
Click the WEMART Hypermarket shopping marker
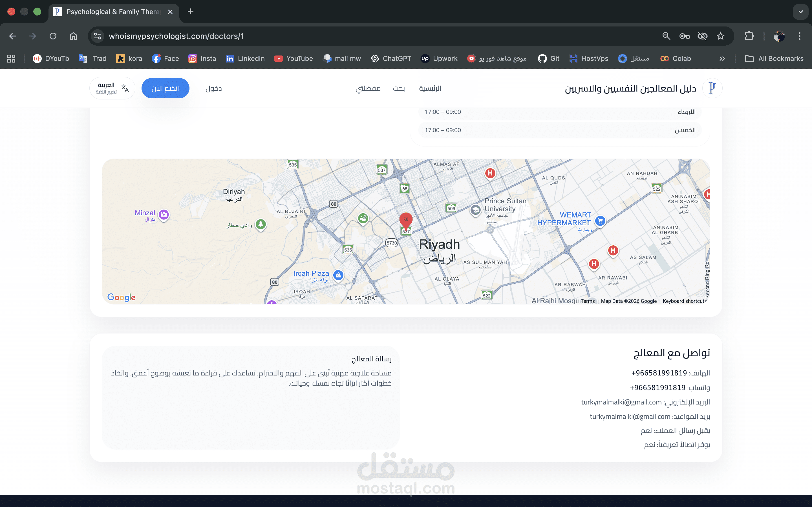[x=600, y=221]
